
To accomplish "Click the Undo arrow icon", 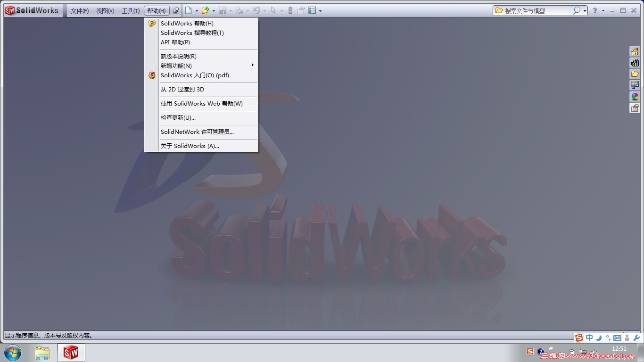I will click(256, 10).
